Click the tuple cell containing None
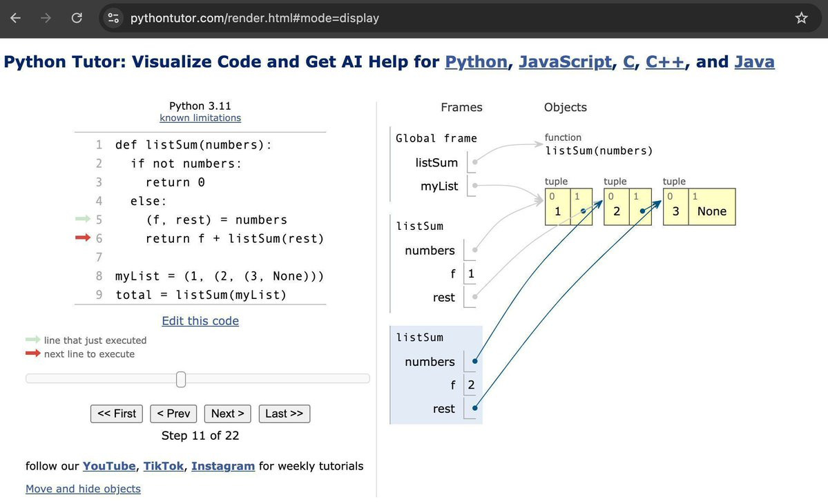 coord(711,211)
